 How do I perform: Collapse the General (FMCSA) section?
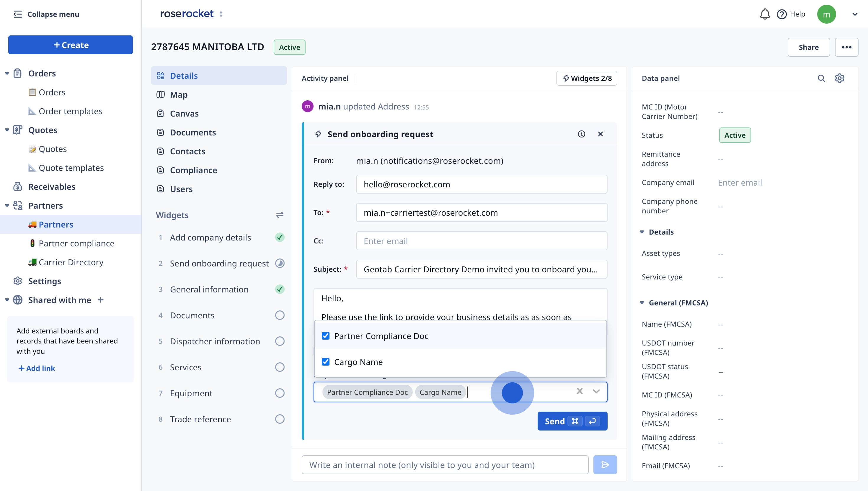pyautogui.click(x=642, y=303)
